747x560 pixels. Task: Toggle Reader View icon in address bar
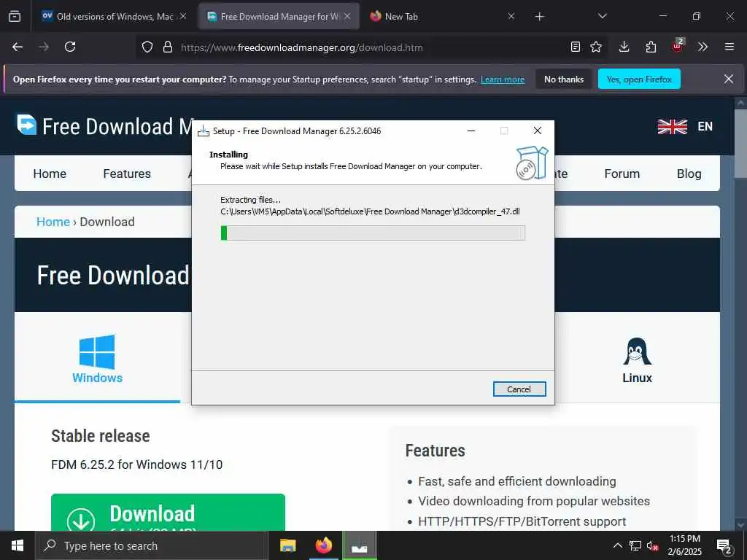(x=576, y=47)
